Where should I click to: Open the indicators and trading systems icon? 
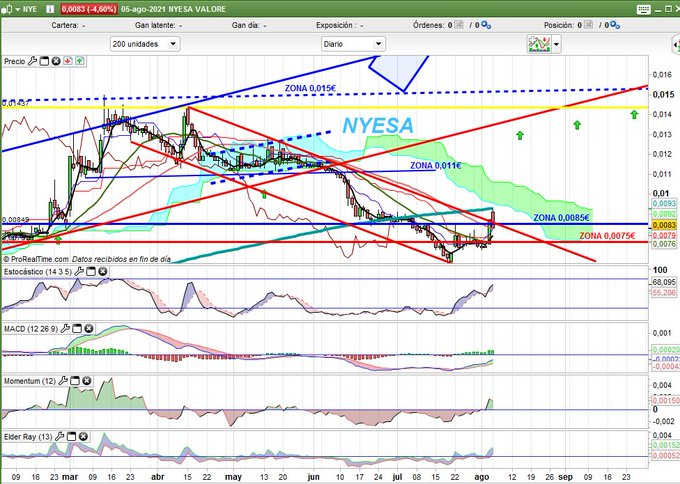(539, 44)
